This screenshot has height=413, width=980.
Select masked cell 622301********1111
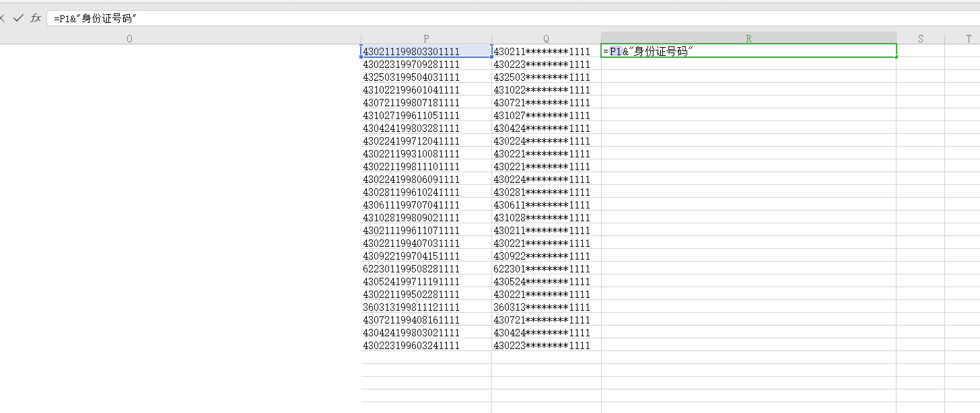546,268
